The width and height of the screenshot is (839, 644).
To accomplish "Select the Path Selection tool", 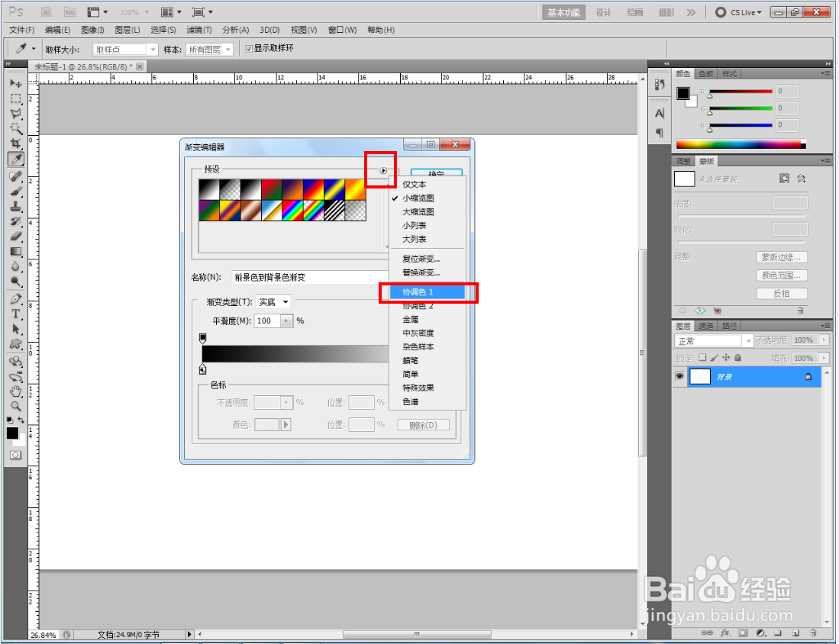I will point(15,329).
